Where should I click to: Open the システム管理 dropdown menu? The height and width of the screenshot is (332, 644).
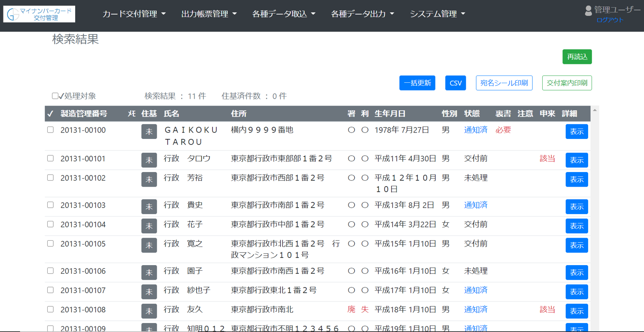pos(437,14)
